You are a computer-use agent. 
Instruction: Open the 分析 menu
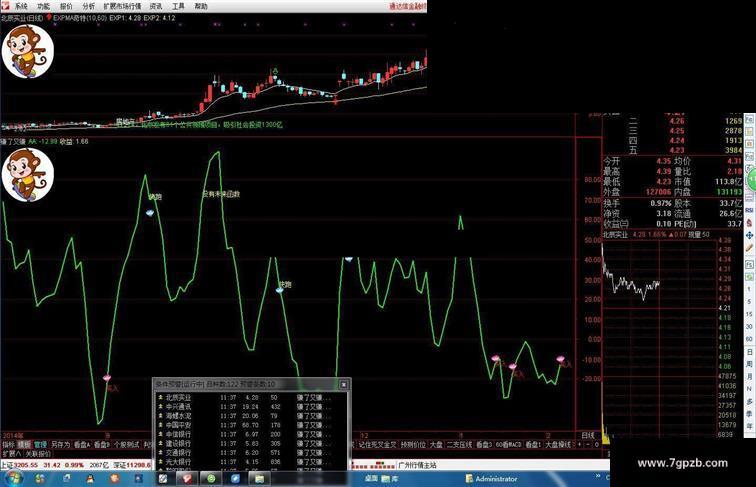pyautogui.click(x=88, y=6)
